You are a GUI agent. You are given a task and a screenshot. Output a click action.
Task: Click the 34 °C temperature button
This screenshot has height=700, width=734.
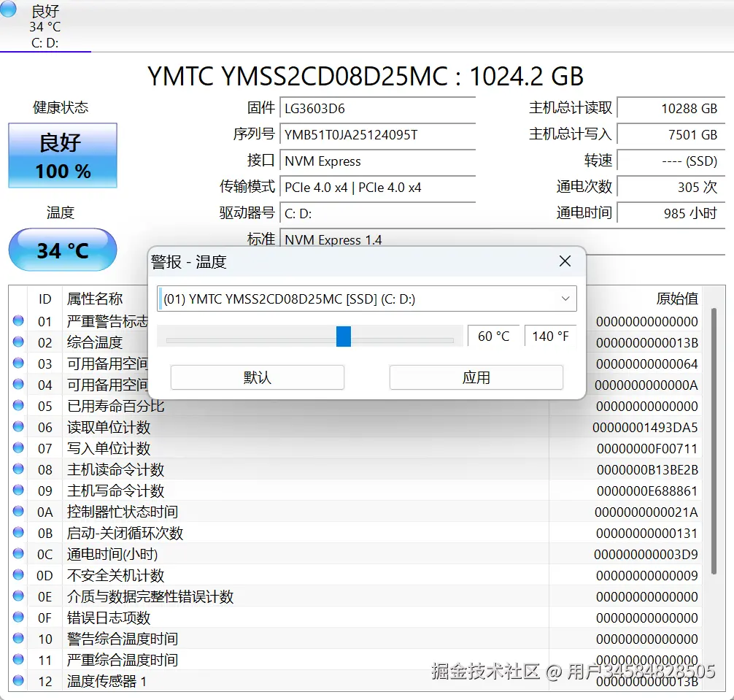coord(63,250)
